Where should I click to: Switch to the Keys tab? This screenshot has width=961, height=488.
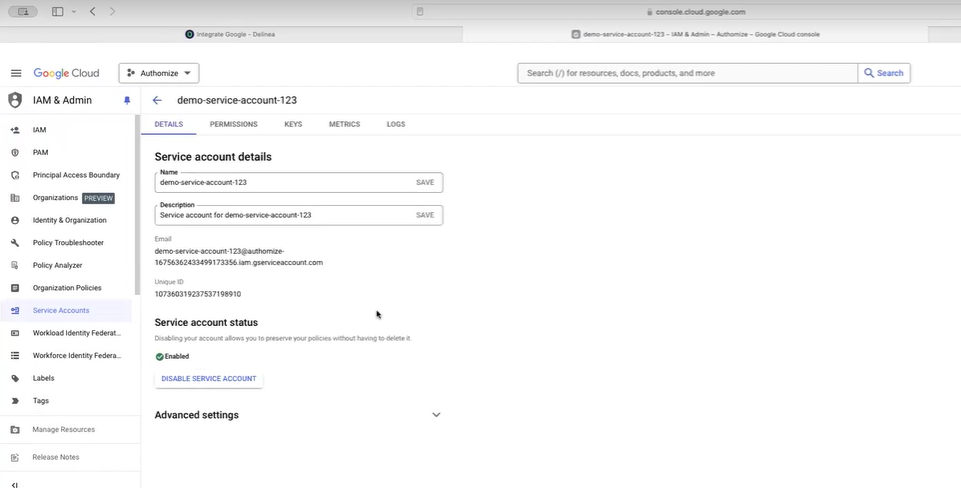point(293,124)
